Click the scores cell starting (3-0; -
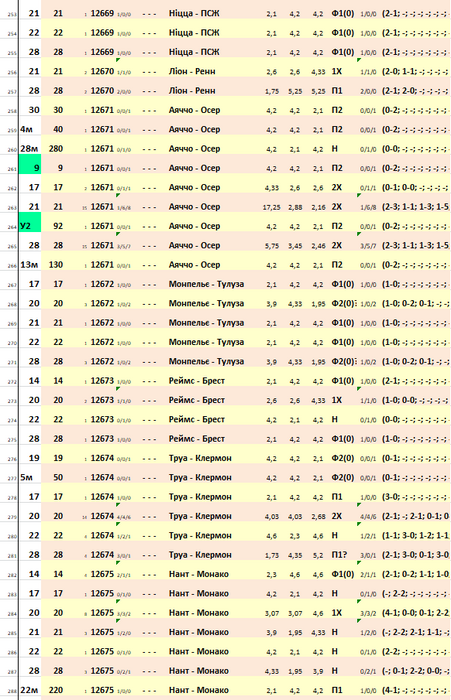Screen dimensions: 451x700 [x=415, y=497]
